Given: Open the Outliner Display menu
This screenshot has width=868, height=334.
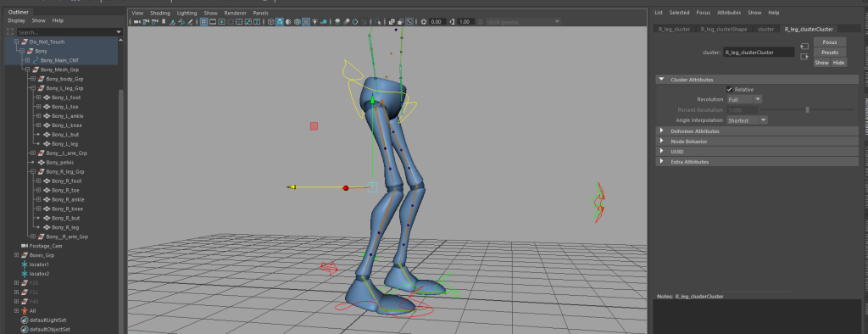Looking at the screenshot, I should point(17,20).
